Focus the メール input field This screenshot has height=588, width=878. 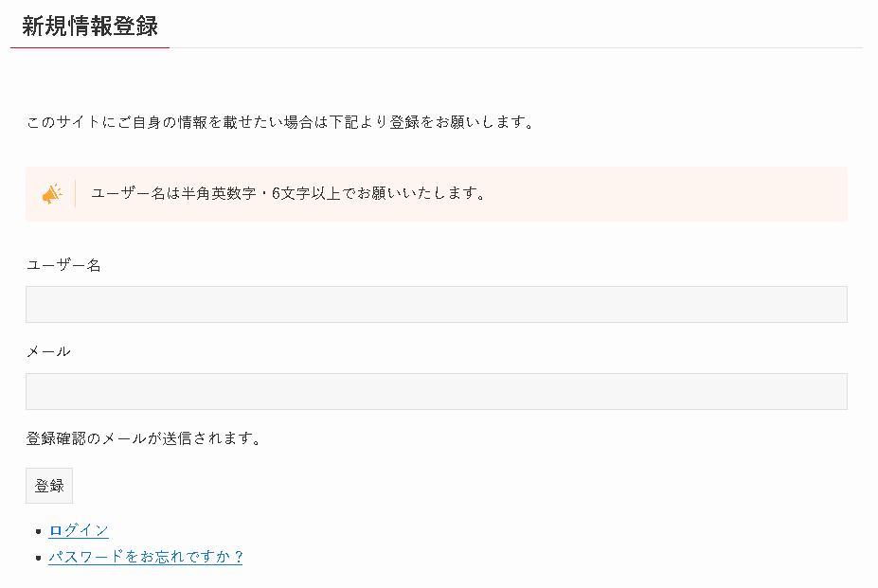pos(437,391)
